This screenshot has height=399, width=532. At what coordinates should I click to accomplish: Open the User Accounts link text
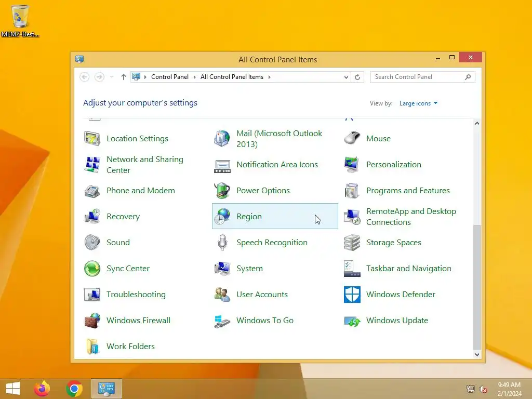pyautogui.click(x=262, y=295)
